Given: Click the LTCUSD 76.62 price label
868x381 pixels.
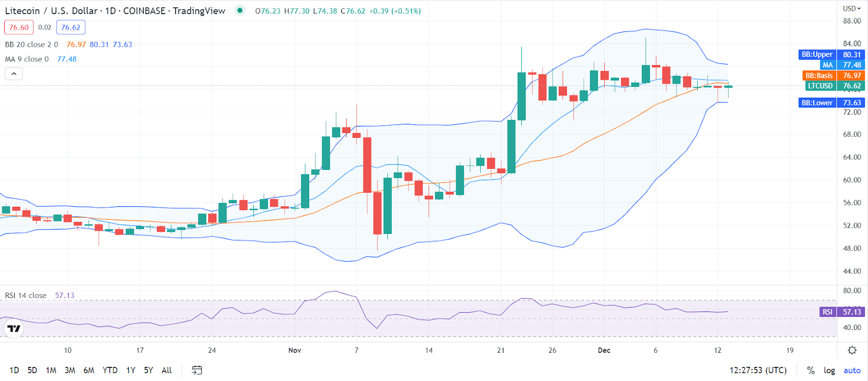Looking at the screenshot, I should point(835,86).
